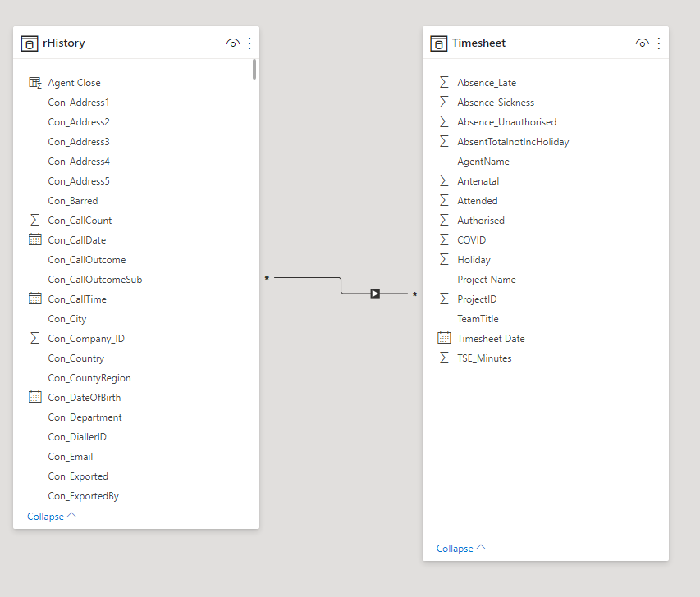Click sigma icon next to Authorised
Image resolution: width=700 pixels, height=597 pixels.
pyautogui.click(x=444, y=220)
